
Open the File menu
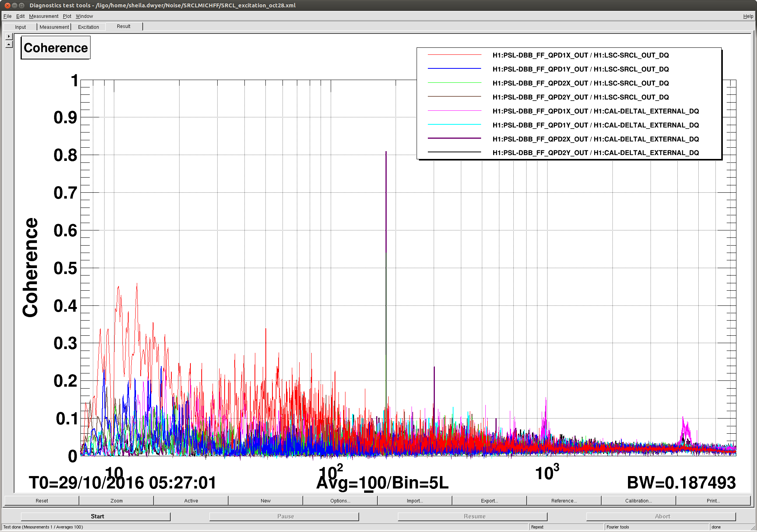tap(7, 16)
